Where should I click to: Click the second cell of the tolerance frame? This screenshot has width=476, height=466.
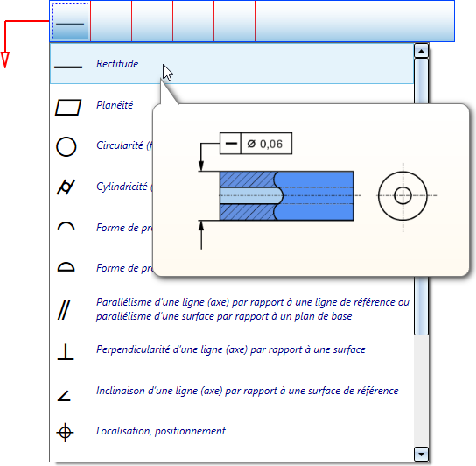click(111, 21)
